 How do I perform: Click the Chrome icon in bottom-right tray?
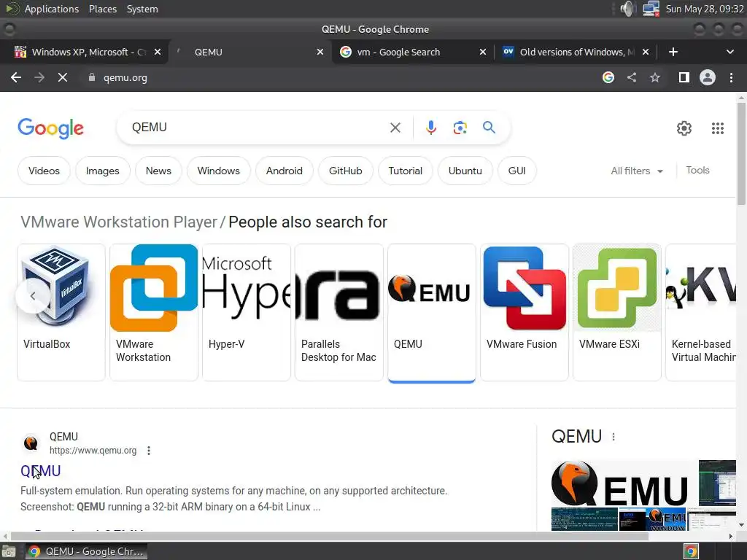[x=692, y=551]
